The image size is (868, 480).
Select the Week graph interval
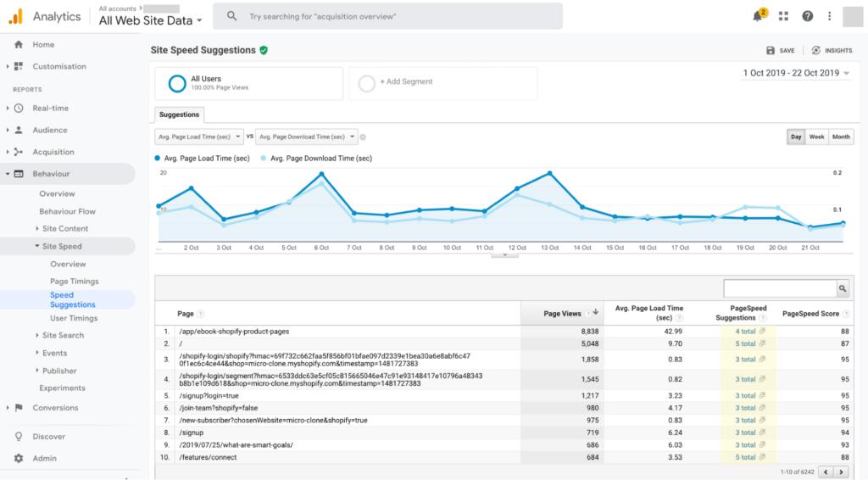tap(817, 137)
